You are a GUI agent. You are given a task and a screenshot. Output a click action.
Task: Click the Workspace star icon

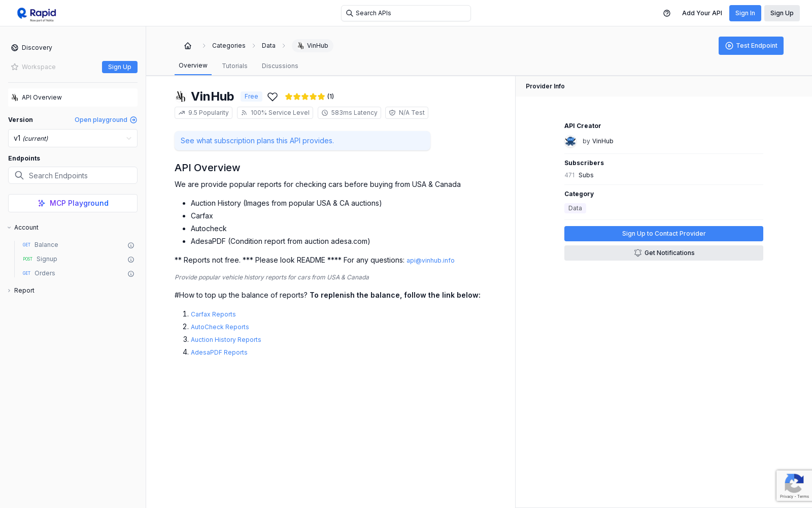coord(15,67)
